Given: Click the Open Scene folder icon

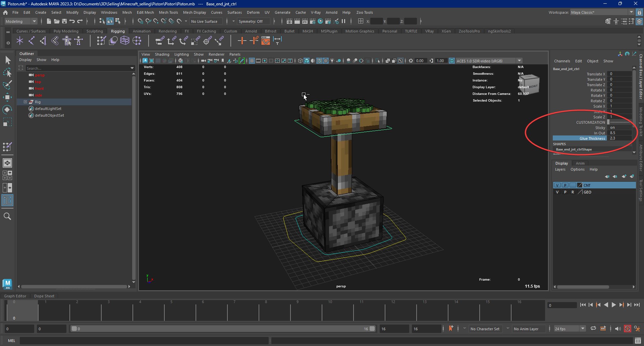Looking at the screenshot, I should [x=57, y=21].
